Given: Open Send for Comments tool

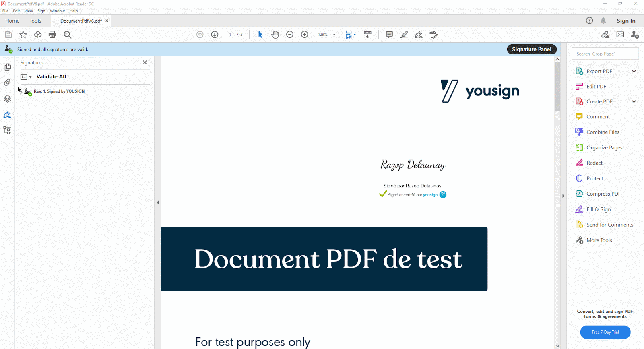Looking at the screenshot, I should (604, 225).
